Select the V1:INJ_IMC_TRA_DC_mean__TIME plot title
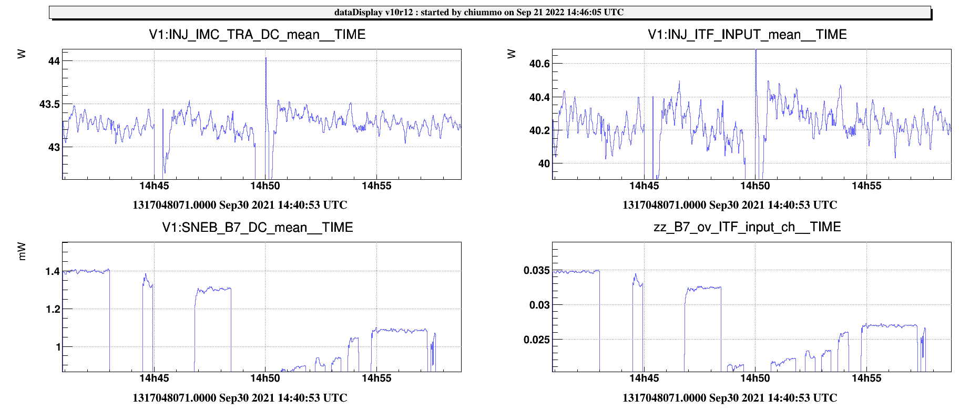 [x=257, y=35]
